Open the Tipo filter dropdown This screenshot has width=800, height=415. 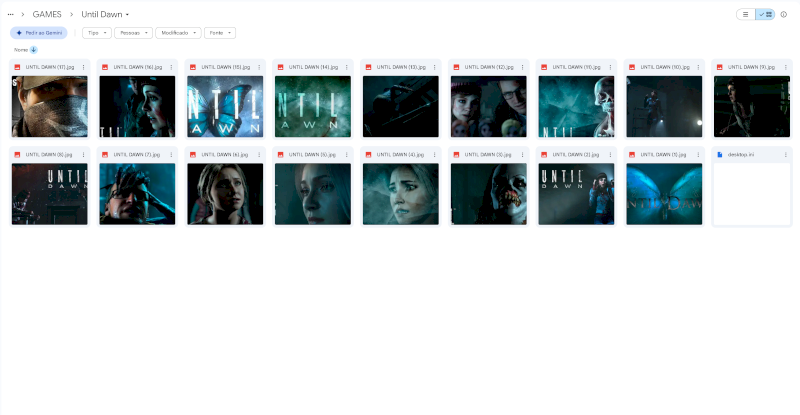tap(96, 33)
